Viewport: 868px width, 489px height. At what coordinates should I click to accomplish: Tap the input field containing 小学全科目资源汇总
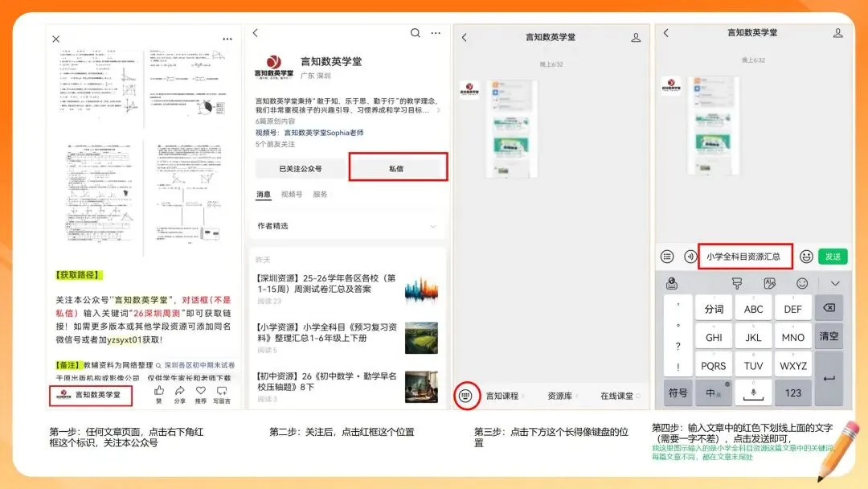point(745,257)
